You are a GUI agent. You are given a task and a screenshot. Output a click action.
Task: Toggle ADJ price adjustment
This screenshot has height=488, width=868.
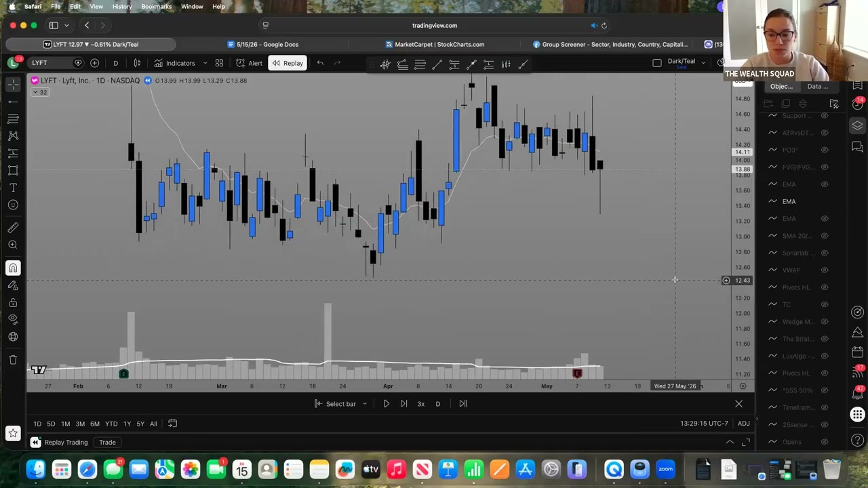pos(744,424)
